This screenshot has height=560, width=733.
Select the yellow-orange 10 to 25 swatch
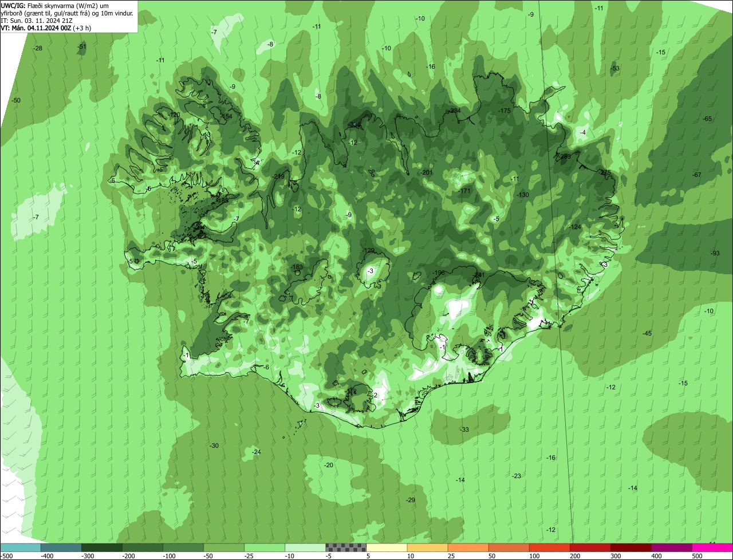tap(427, 547)
